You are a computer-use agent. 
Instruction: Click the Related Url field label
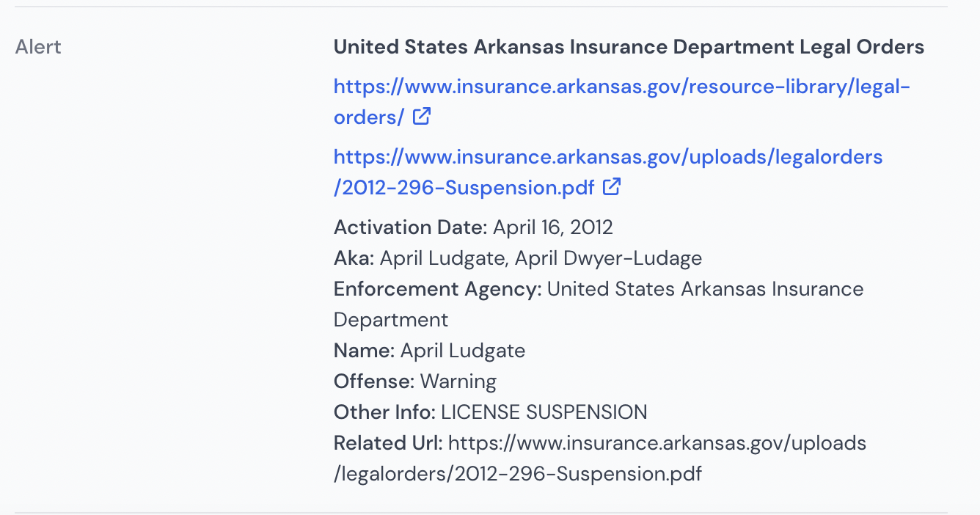389,443
